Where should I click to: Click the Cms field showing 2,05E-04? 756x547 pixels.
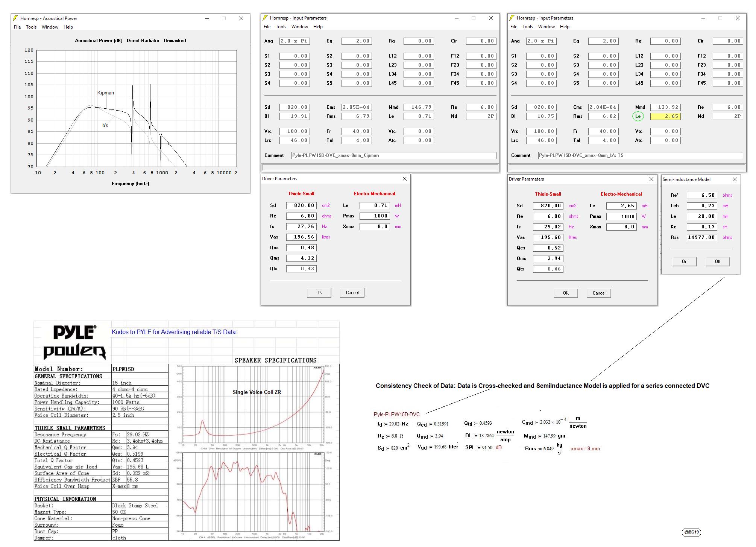[357, 107]
